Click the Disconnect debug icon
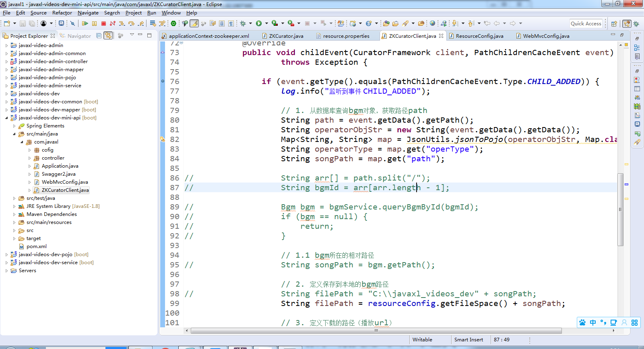 (113, 23)
